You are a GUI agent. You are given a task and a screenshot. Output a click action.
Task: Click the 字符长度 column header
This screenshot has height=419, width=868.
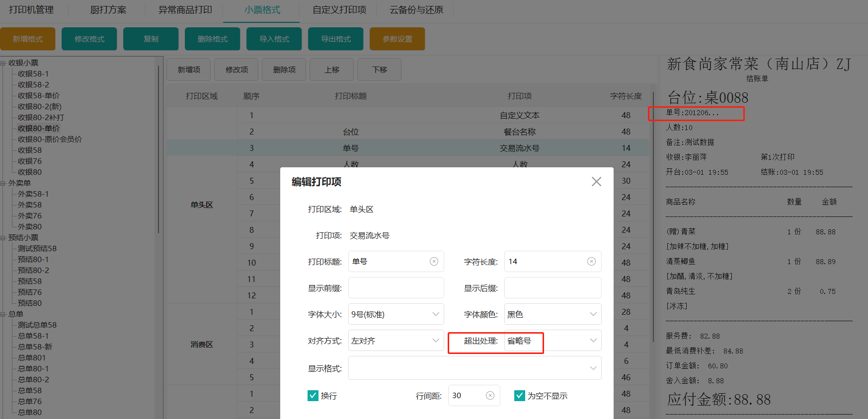tap(626, 96)
